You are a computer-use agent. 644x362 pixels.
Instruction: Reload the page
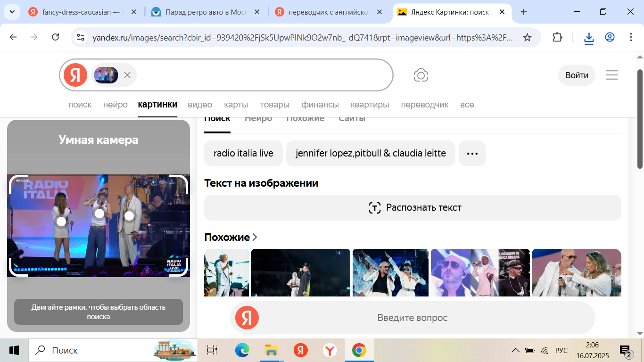coord(55,37)
